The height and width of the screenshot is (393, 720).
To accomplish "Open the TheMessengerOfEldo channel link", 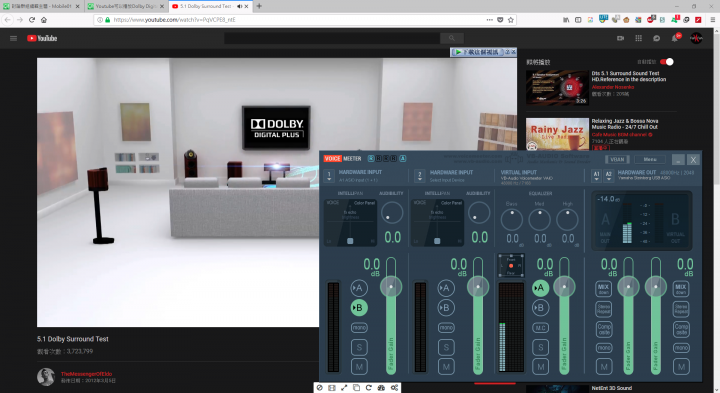I will coord(86,374).
